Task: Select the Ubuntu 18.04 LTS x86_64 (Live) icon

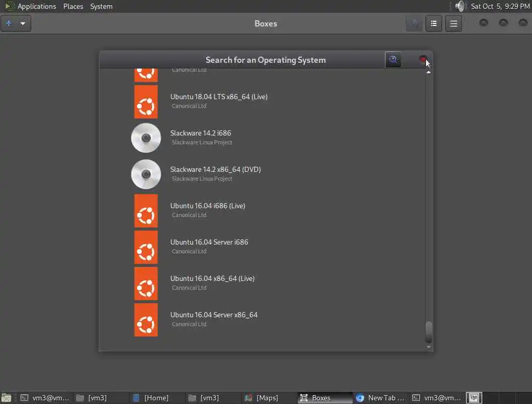Action: click(146, 102)
